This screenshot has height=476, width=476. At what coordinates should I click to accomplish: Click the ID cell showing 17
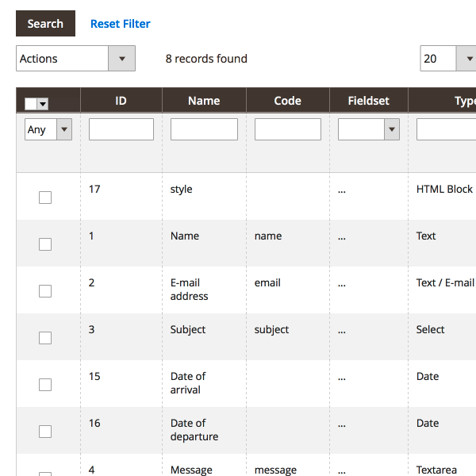pos(94,189)
